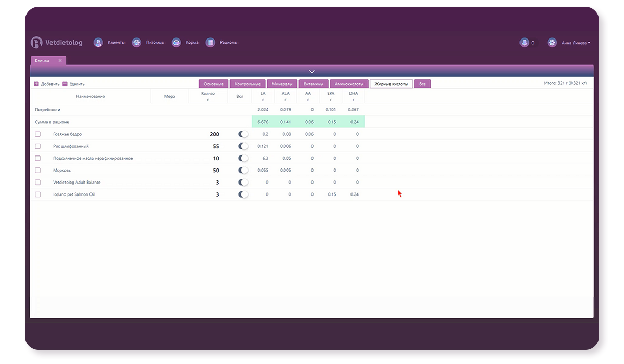Image resolution: width=624 pixels, height=364 pixels.
Task: Toggle the Рис шлифованный include switch
Action: pos(243,146)
